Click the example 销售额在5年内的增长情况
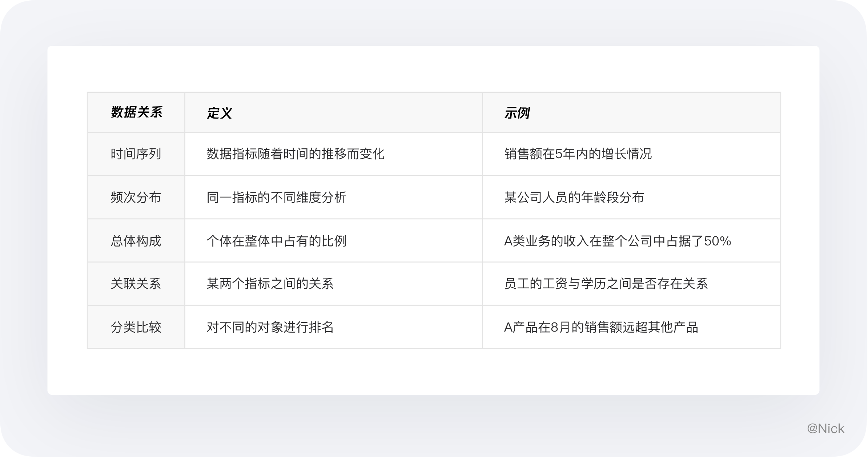This screenshot has width=868, height=457. click(x=578, y=154)
